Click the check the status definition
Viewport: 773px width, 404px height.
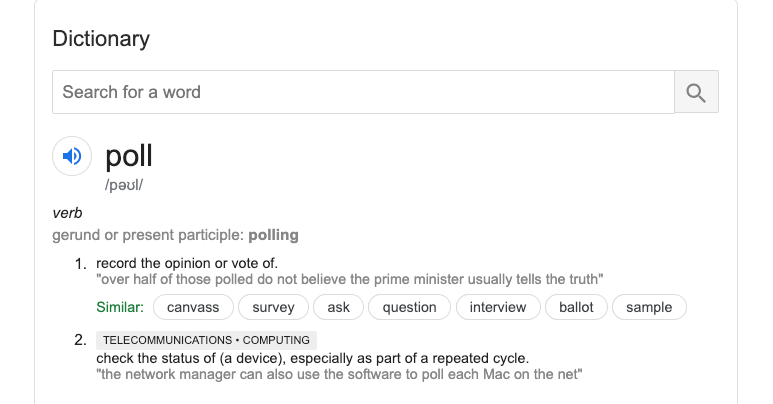click(313, 358)
